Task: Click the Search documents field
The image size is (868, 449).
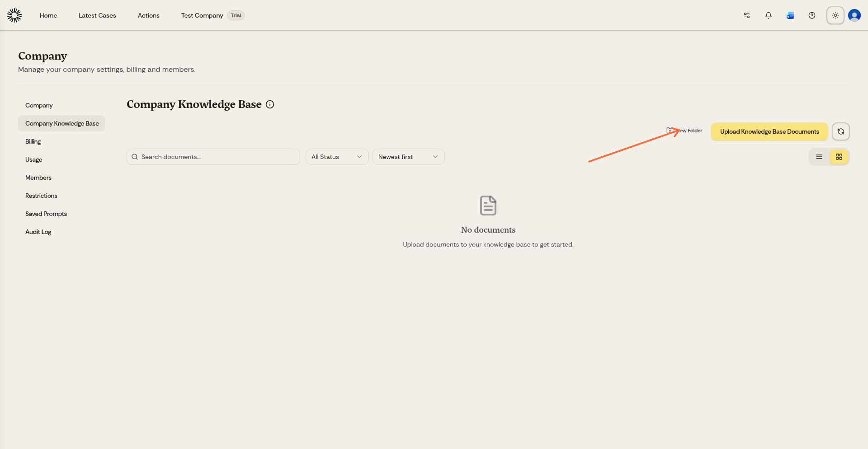Action: pyautogui.click(x=213, y=157)
